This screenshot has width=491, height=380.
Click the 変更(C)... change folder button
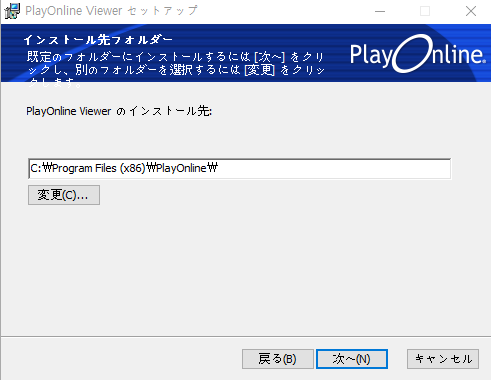coord(64,195)
